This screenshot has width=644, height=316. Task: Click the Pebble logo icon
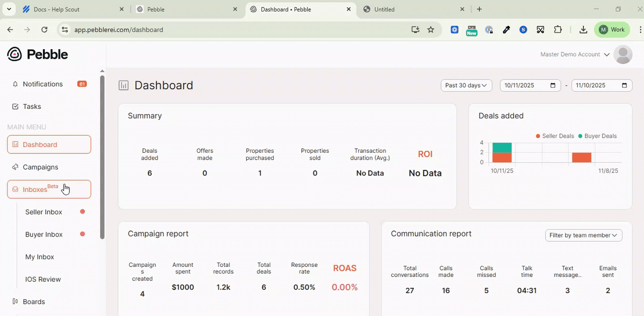(x=14, y=54)
